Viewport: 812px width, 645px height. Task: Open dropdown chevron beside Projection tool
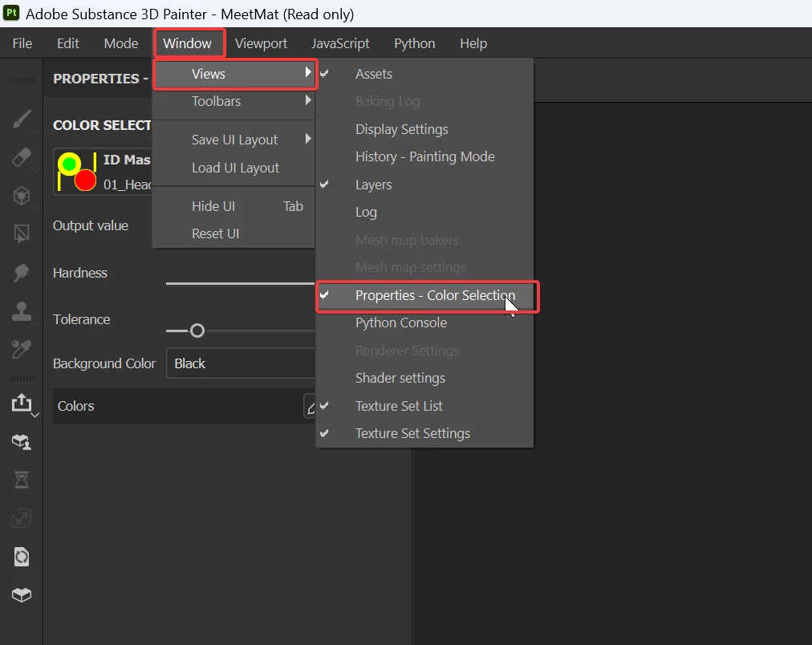click(x=35, y=208)
